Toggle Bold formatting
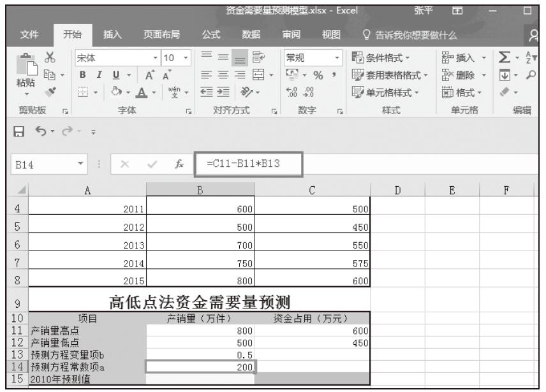The height and width of the screenshot is (392, 546). [82, 71]
